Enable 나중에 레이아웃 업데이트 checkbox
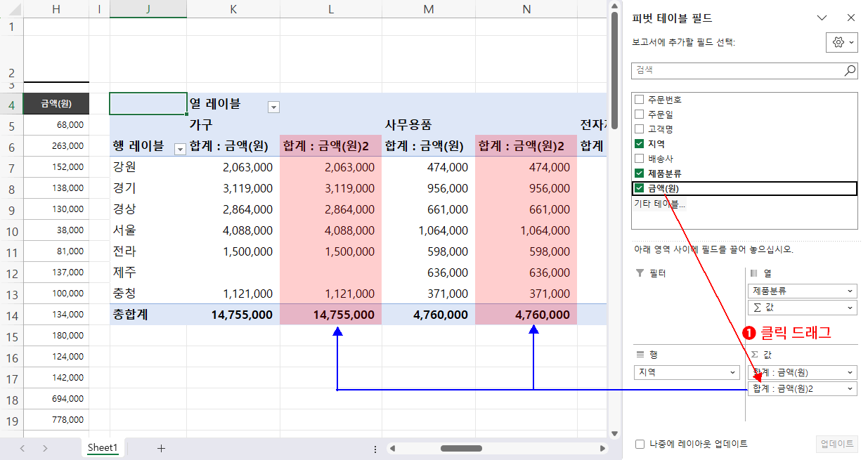 tap(639, 444)
